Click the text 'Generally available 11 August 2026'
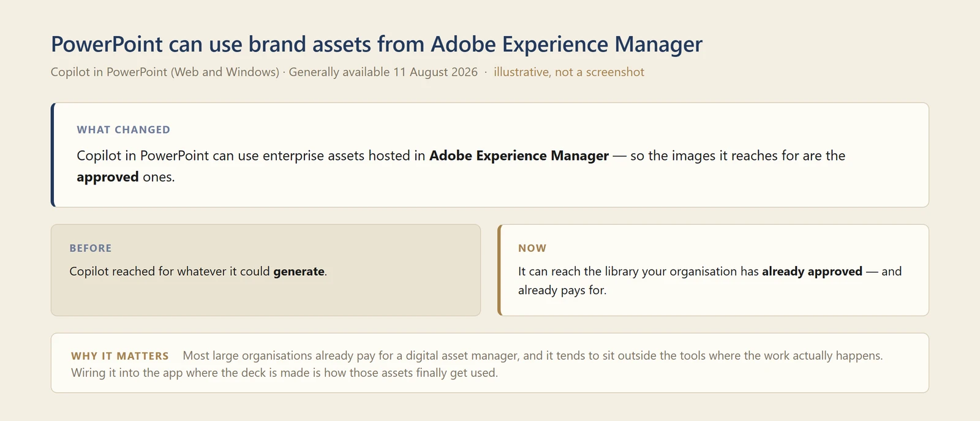The image size is (980, 421). point(383,72)
